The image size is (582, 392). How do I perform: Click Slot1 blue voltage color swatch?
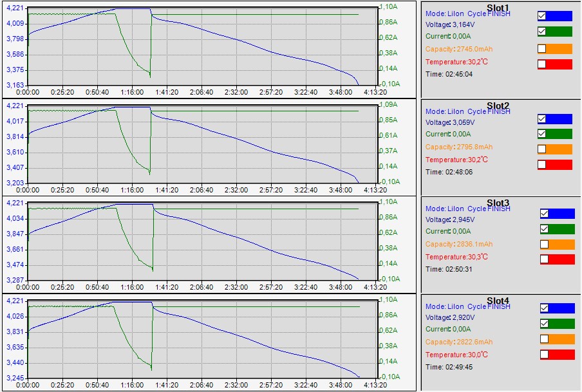coord(559,15)
